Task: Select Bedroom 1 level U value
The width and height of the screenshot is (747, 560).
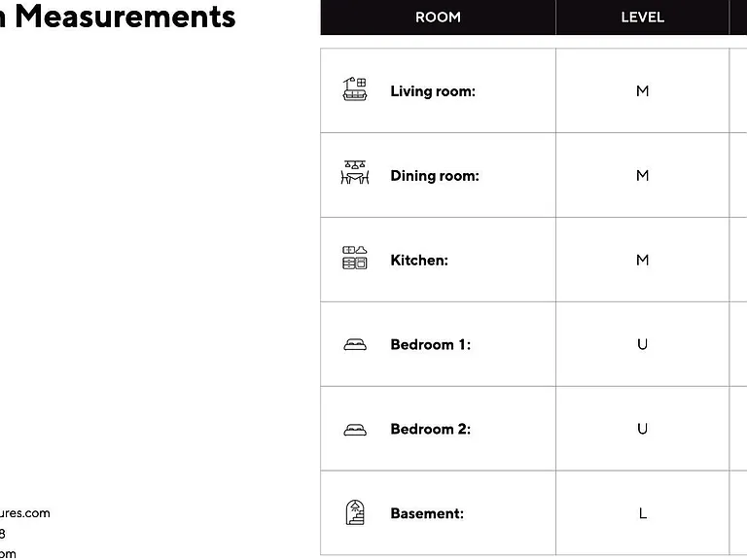Action: [x=642, y=344]
